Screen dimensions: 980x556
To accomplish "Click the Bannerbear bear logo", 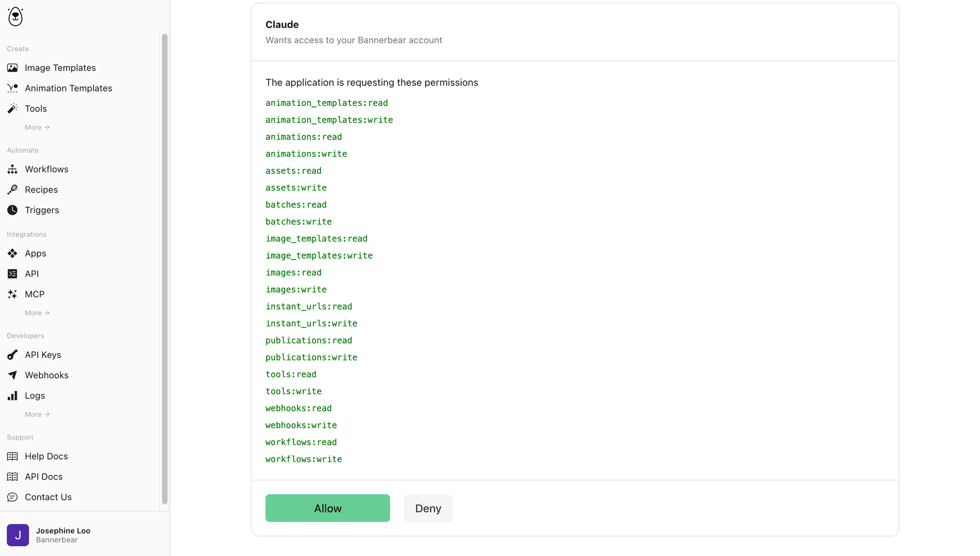I will tap(15, 17).
